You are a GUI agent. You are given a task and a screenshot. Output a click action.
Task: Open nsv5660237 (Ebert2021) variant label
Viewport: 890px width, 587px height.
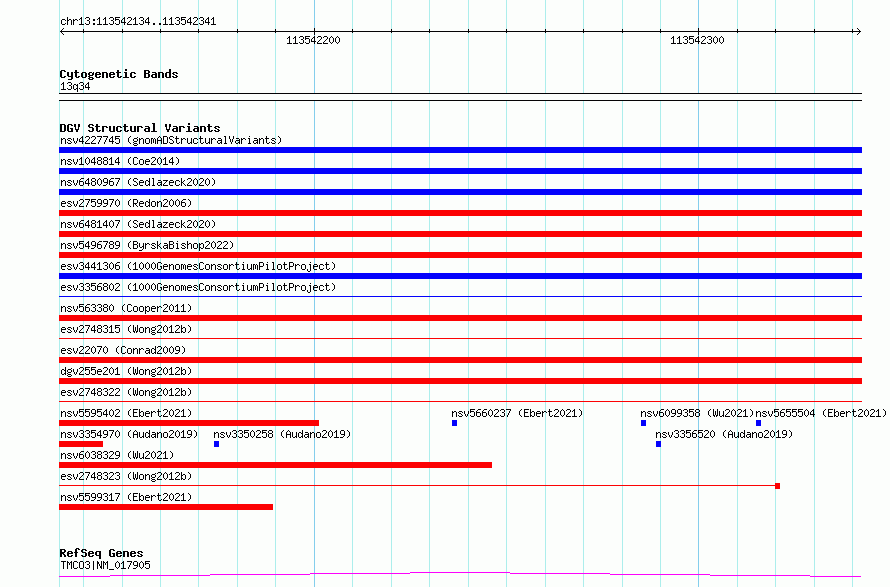click(517, 413)
